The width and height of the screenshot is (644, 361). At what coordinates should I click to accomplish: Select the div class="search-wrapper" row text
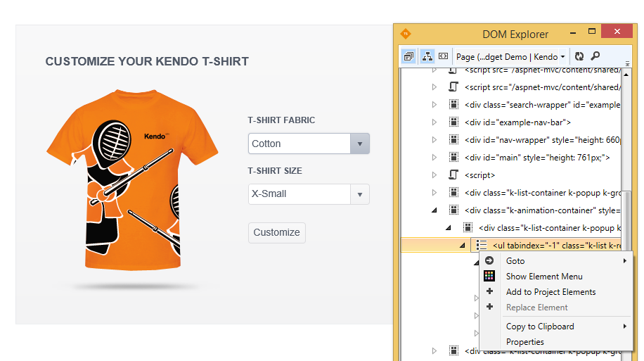(543, 104)
